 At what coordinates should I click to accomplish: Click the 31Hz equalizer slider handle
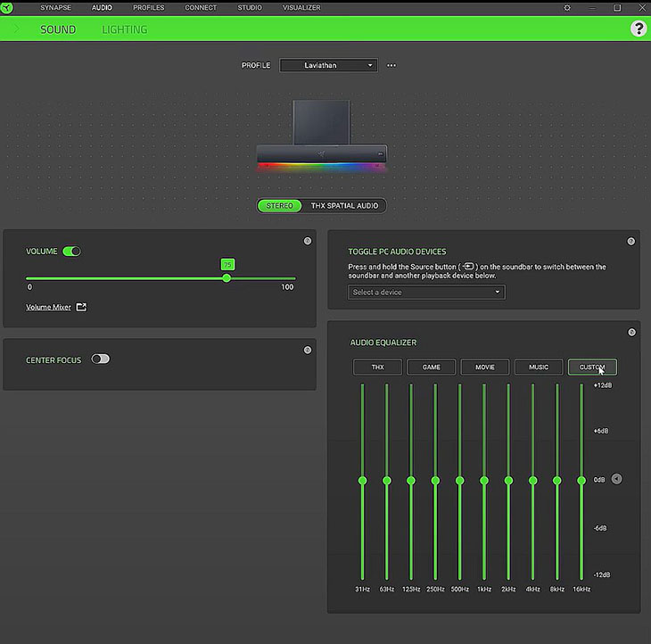pos(362,481)
